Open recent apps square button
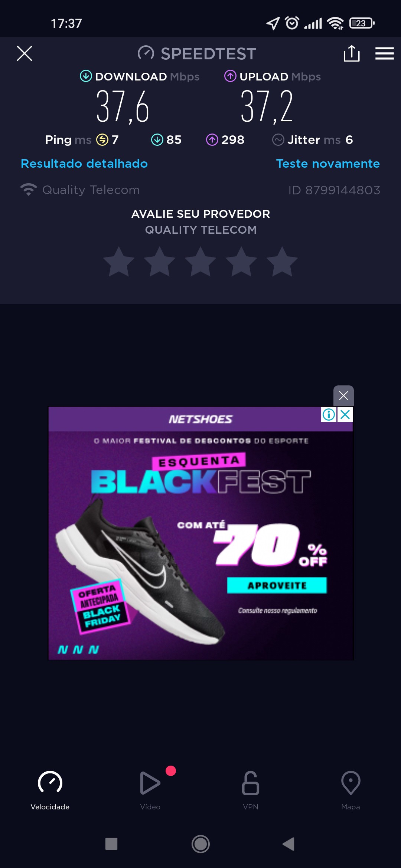Viewport: 401px width, 868px height. tap(111, 844)
